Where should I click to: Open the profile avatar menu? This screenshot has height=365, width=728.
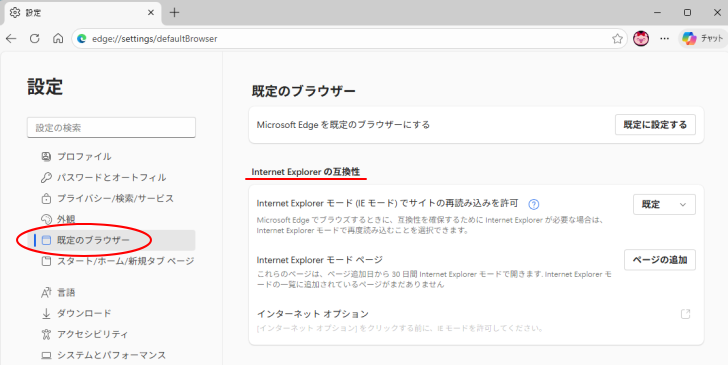pyautogui.click(x=641, y=39)
